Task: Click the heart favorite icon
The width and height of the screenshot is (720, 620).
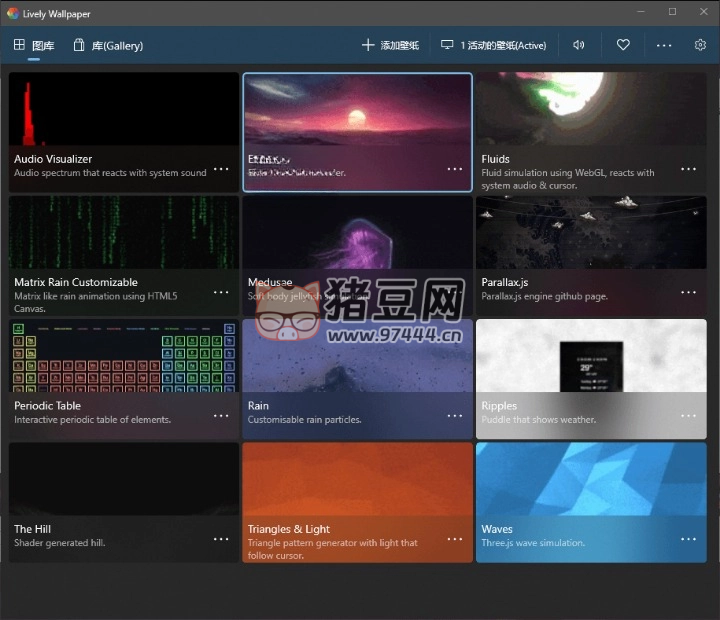Action: [623, 45]
